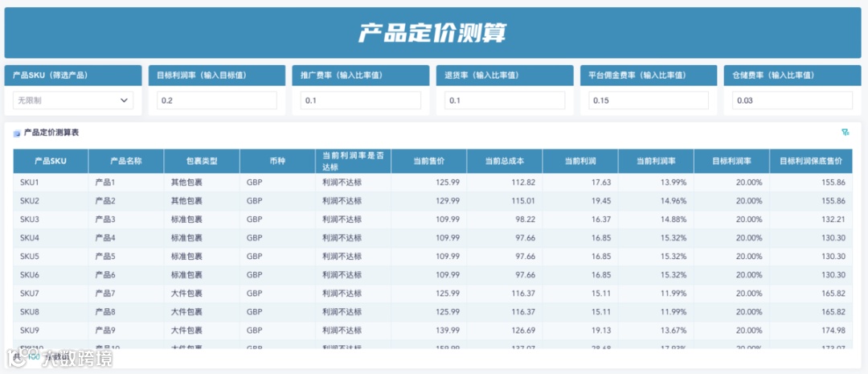Click the 产品名称 column header
The image size is (868, 374).
tap(126, 161)
